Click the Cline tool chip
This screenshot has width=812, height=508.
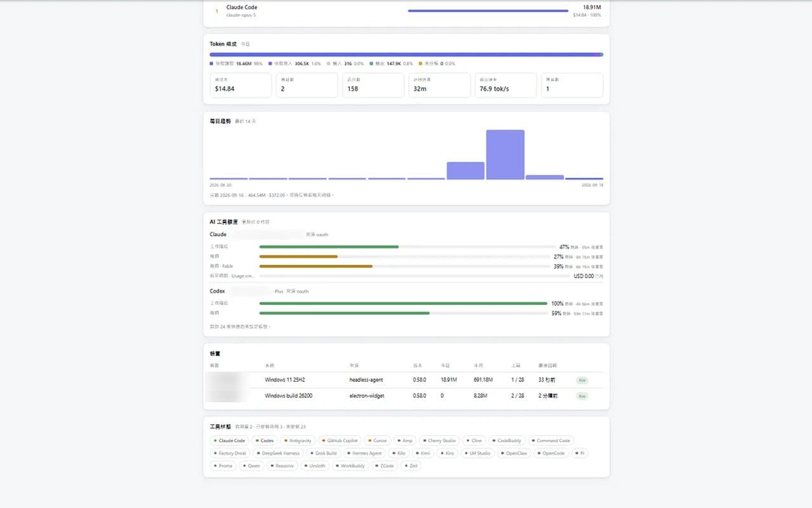(474, 440)
